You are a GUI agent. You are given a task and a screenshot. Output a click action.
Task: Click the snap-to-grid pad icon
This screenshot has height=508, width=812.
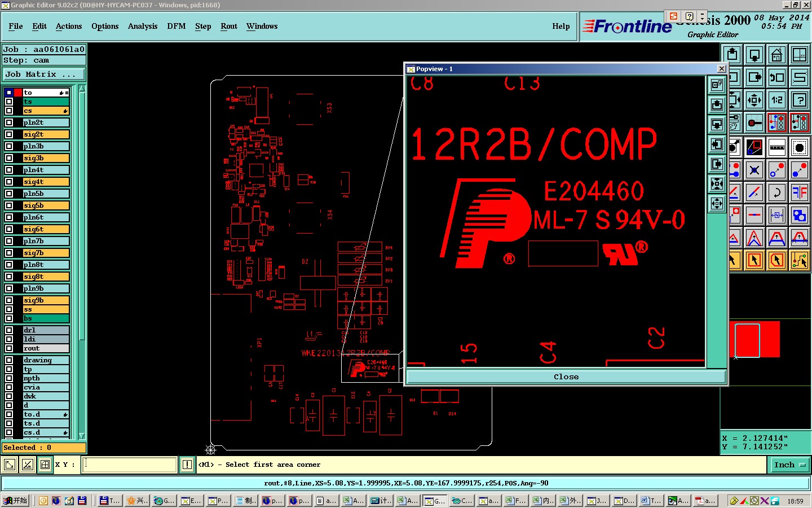pos(754,122)
